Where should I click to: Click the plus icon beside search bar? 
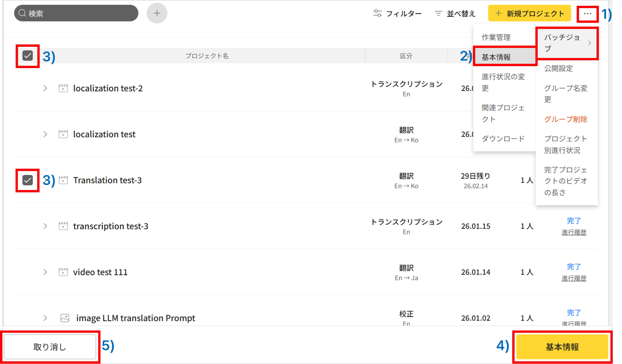[157, 13]
